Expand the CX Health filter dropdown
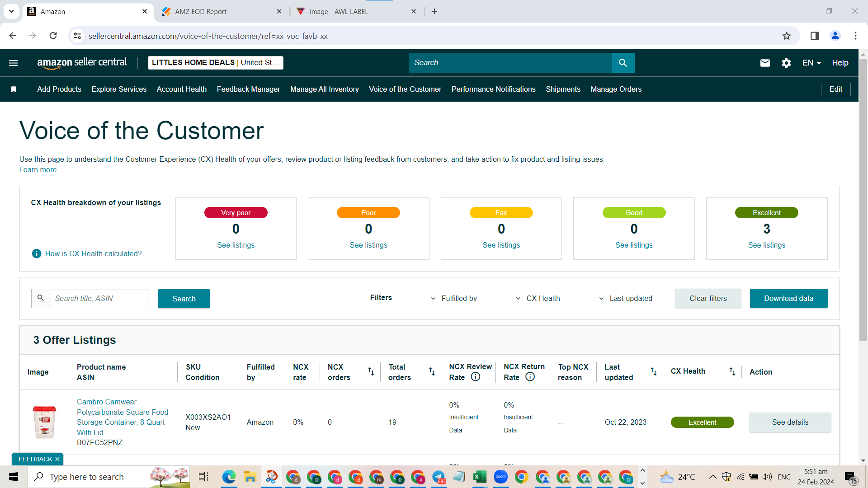This screenshot has width=868, height=488. click(x=538, y=299)
